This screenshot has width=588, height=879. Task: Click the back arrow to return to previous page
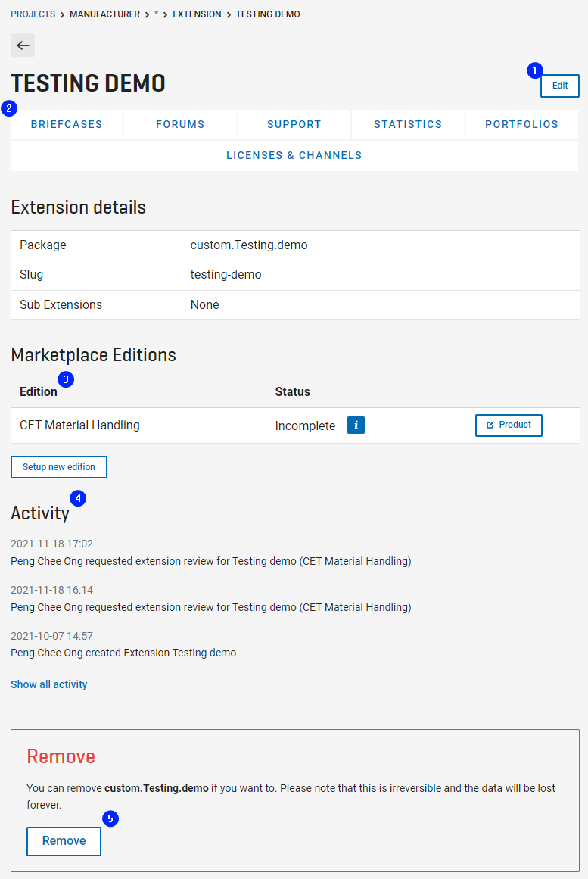point(22,45)
